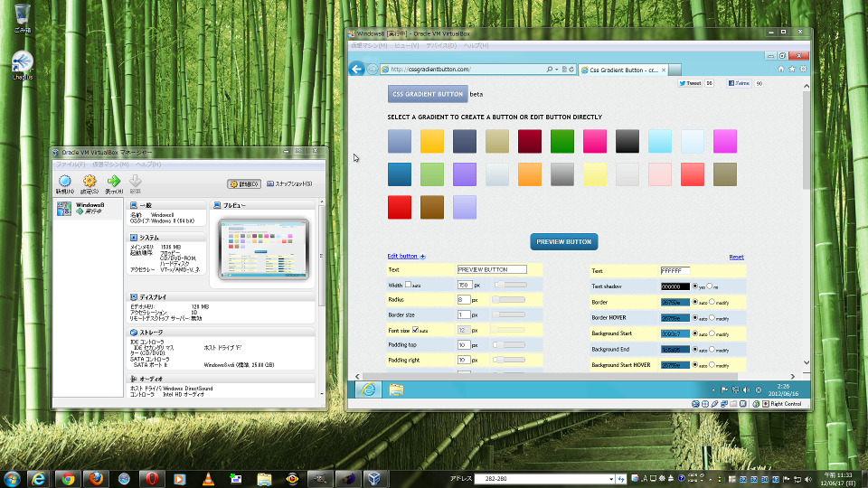Click the New (新規) VM icon in VirtualBox Manager
Image resolution: width=868 pixels, height=488 pixels.
click(65, 184)
